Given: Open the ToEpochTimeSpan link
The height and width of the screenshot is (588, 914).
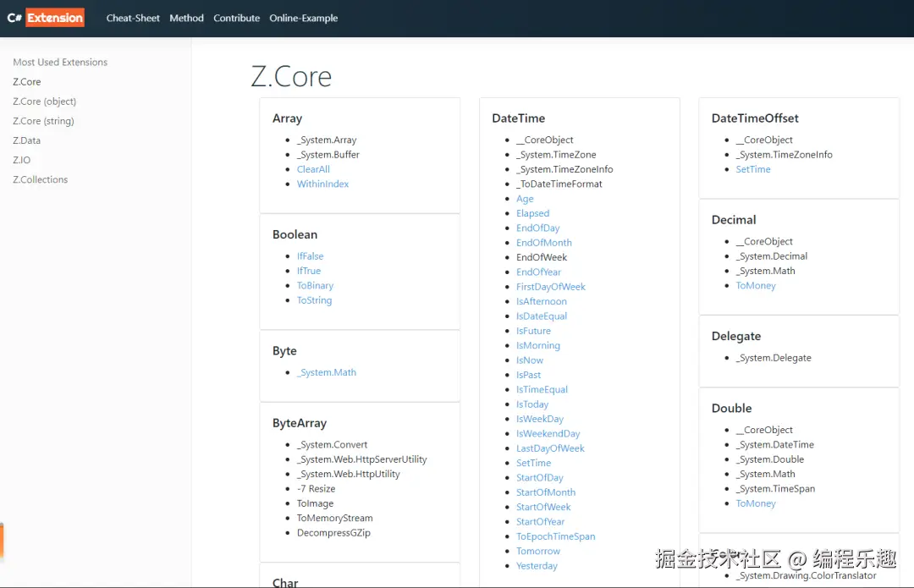Looking at the screenshot, I should (x=555, y=536).
